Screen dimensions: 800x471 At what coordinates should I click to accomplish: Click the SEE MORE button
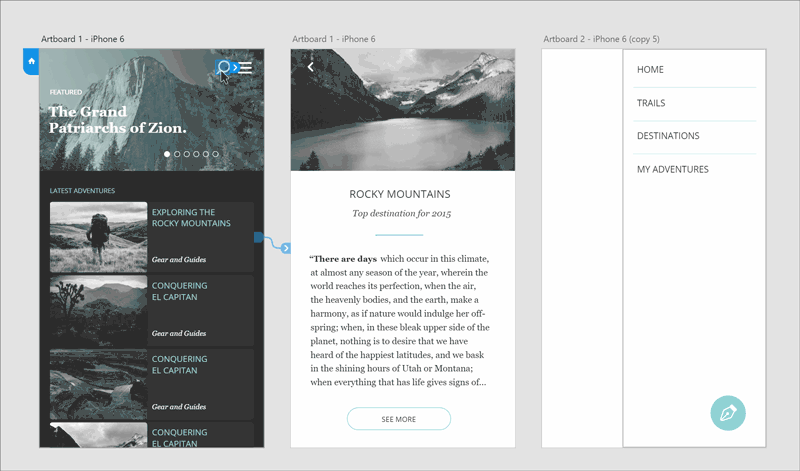click(399, 419)
